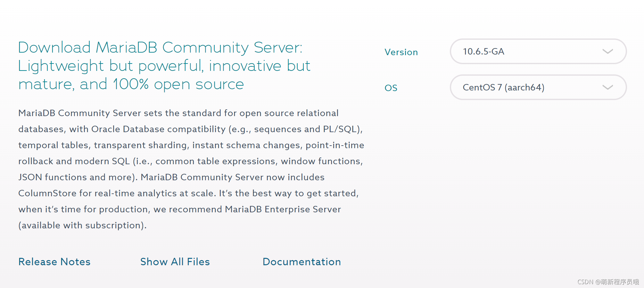Open the Version dropdown showing 10.6.5-GA
This screenshot has height=288, width=644.
[538, 51]
